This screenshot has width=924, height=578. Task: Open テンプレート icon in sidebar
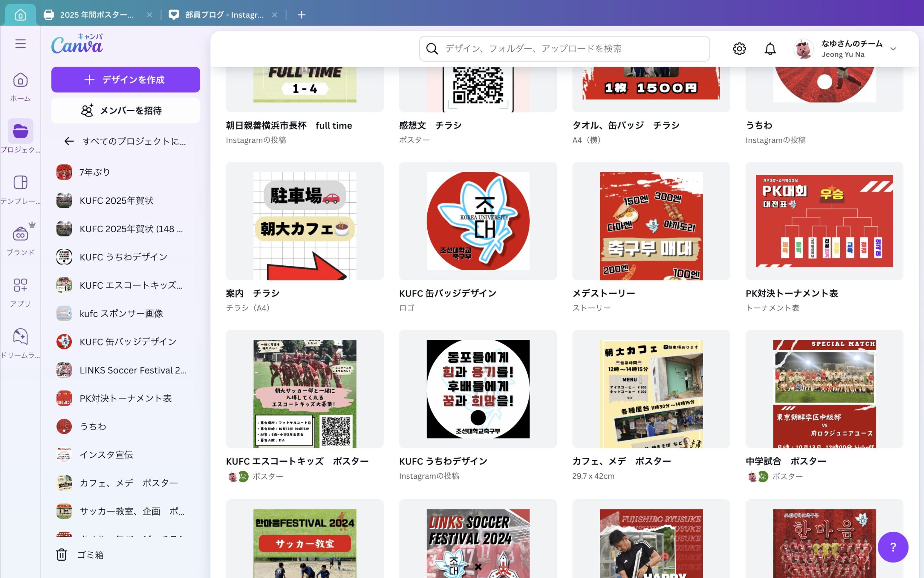coord(20,182)
